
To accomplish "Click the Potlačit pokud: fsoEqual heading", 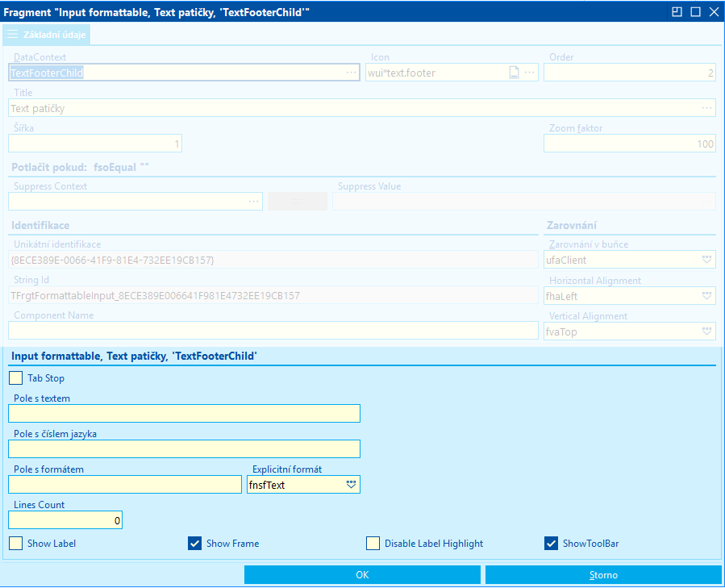I will pos(80,167).
